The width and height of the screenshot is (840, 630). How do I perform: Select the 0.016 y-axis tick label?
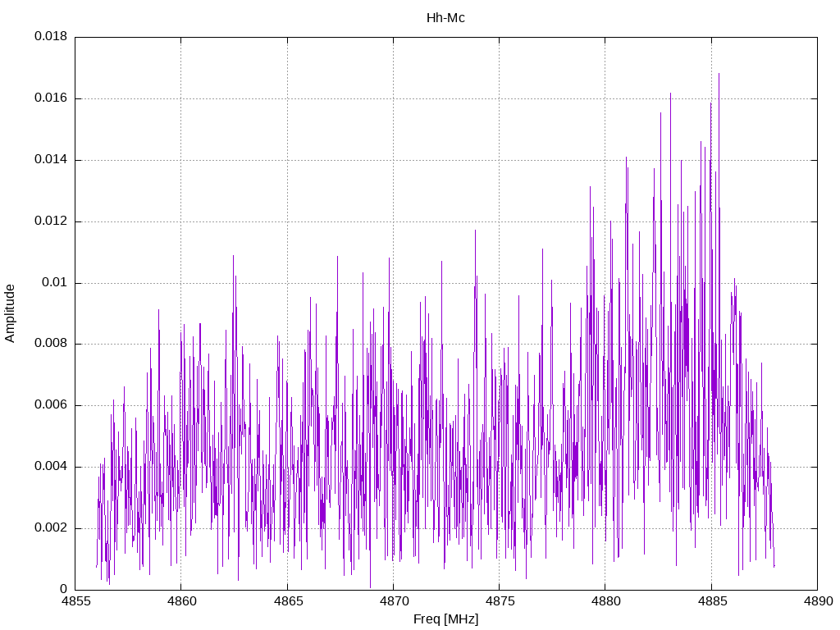(x=51, y=98)
